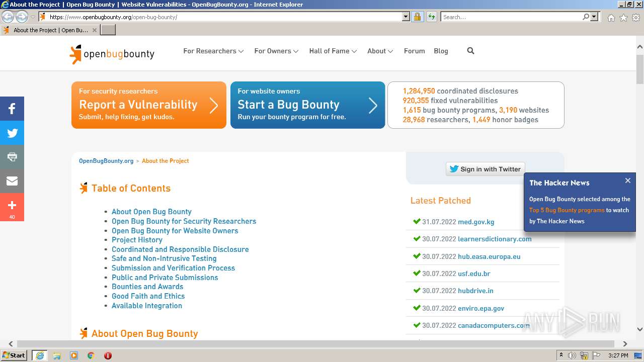
Task: Click the browser Search box
Action: point(511,17)
